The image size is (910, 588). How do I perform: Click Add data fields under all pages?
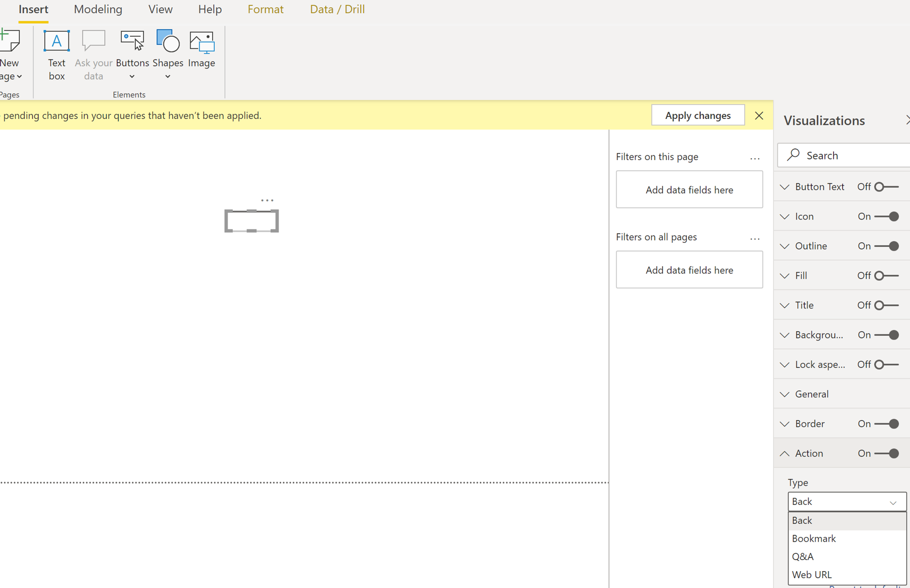tap(689, 270)
